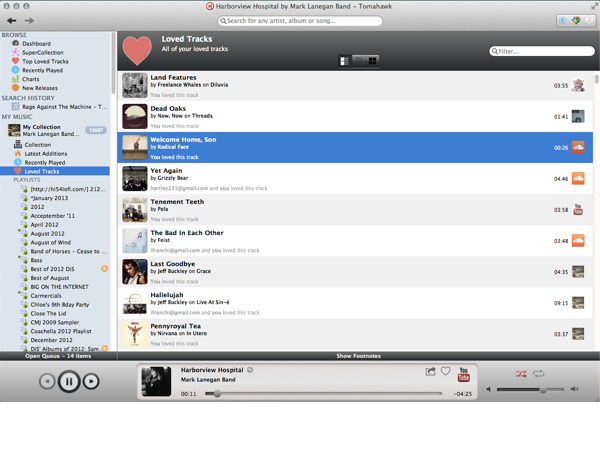The image size is (600, 450).
Task: Switch to detailed list view mode
Action: [344, 61]
